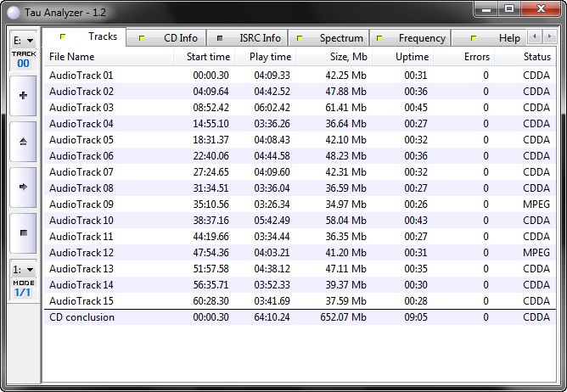Click the stop square button
Image resolution: width=567 pixels, height=392 pixels.
point(23,232)
